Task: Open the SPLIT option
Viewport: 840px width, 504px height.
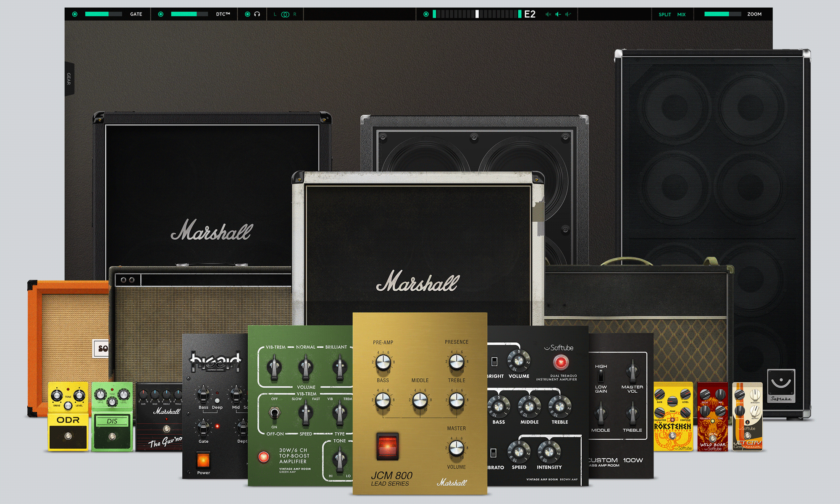Action: tap(664, 15)
